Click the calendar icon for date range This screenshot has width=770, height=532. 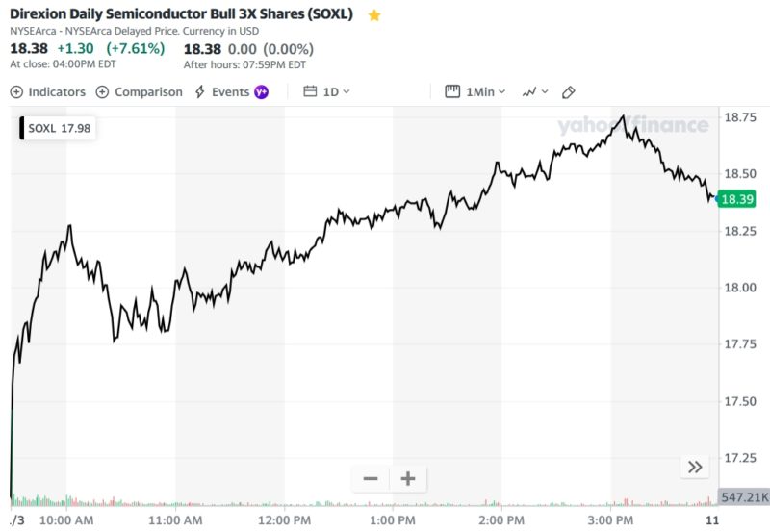pyautogui.click(x=310, y=91)
